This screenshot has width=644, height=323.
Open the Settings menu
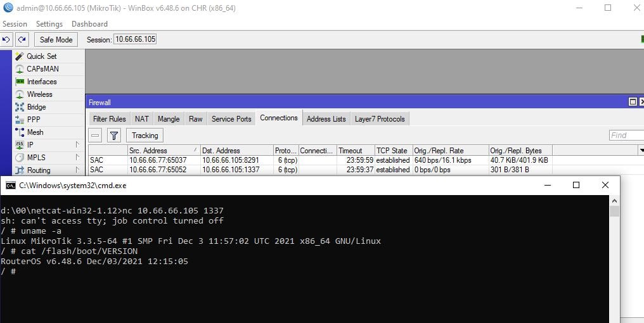coord(49,24)
